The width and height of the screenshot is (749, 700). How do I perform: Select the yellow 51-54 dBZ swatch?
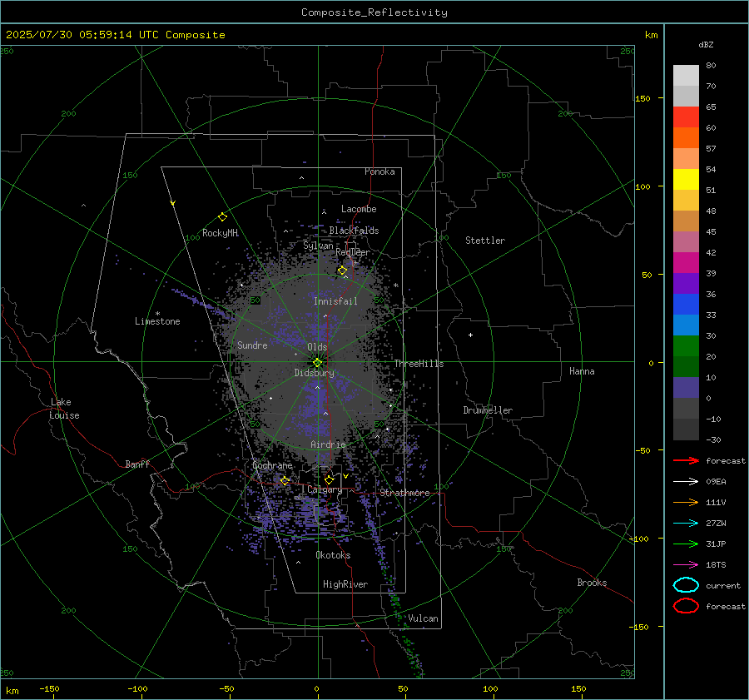(x=686, y=180)
